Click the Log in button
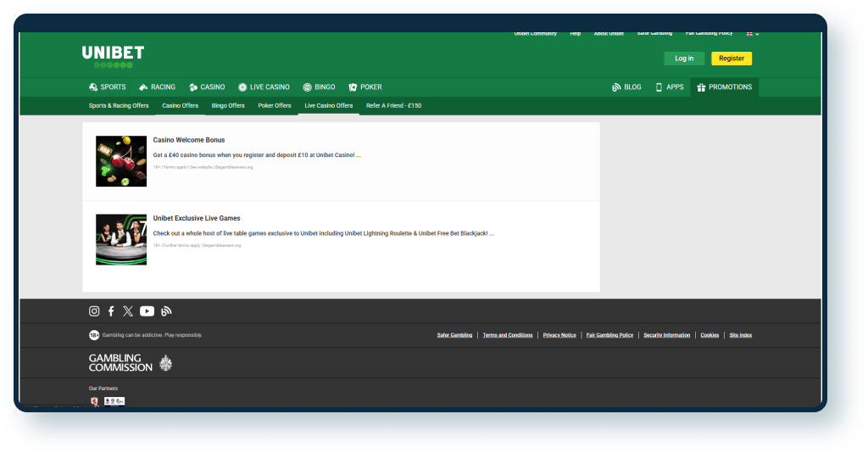This screenshot has height=453, width=868. coord(684,59)
